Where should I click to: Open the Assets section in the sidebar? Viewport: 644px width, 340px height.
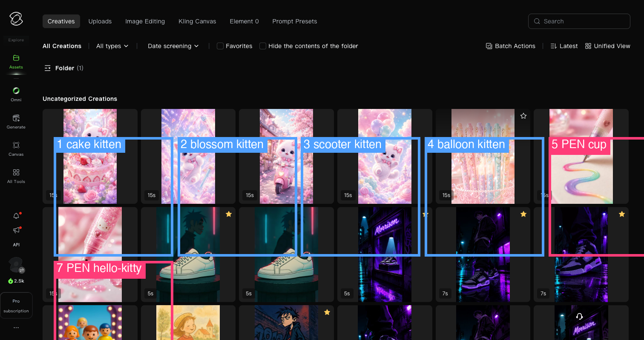(x=16, y=62)
